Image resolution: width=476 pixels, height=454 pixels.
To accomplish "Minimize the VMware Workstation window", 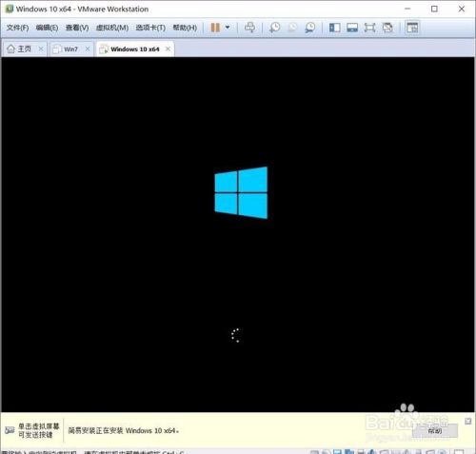I will tap(407, 9).
